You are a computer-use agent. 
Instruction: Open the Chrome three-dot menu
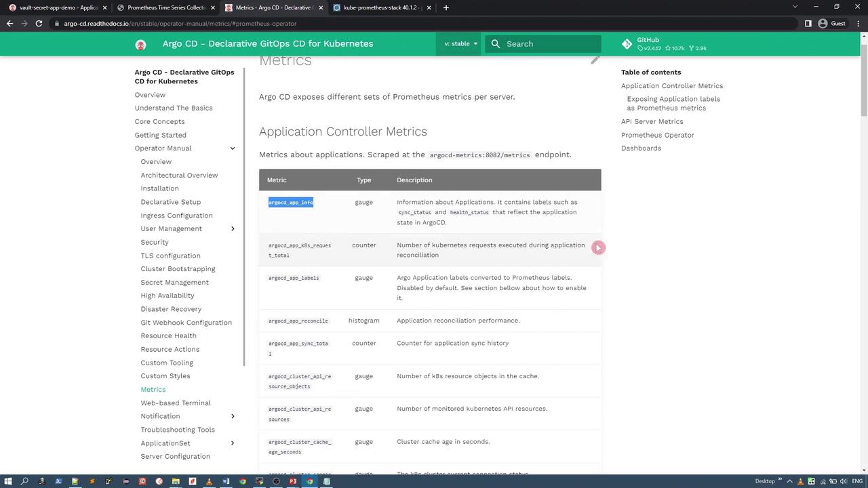pos(859,24)
